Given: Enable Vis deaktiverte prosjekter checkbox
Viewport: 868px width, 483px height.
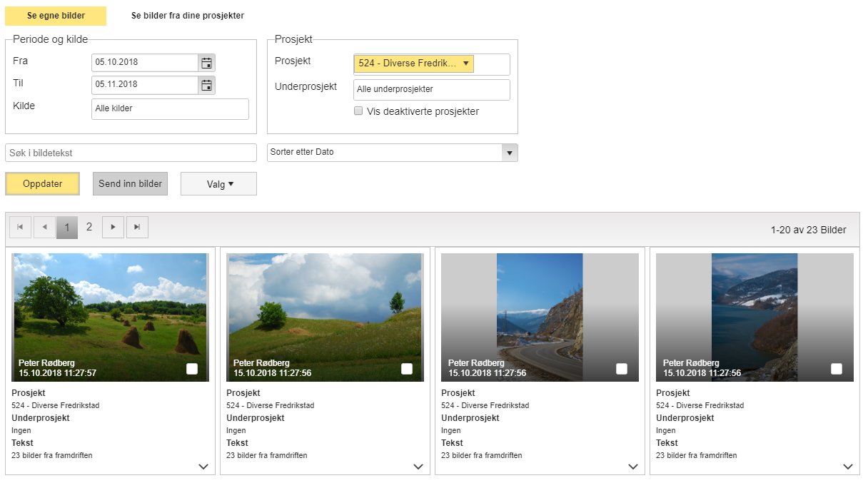Looking at the screenshot, I should point(358,111).
